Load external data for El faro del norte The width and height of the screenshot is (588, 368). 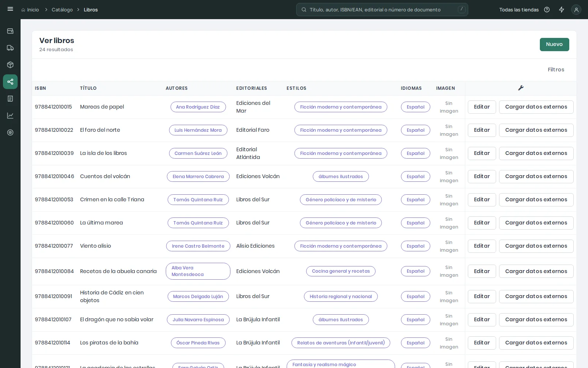coord(536,130)
